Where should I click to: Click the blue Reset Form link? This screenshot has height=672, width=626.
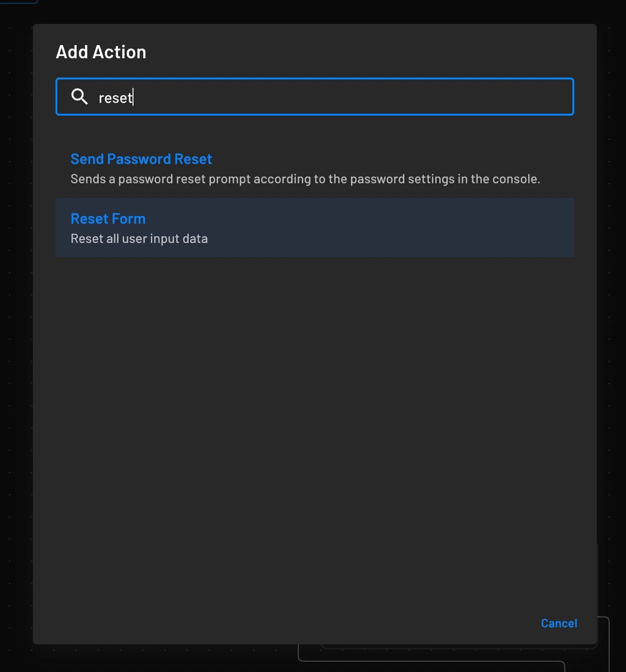coord(108,219)
